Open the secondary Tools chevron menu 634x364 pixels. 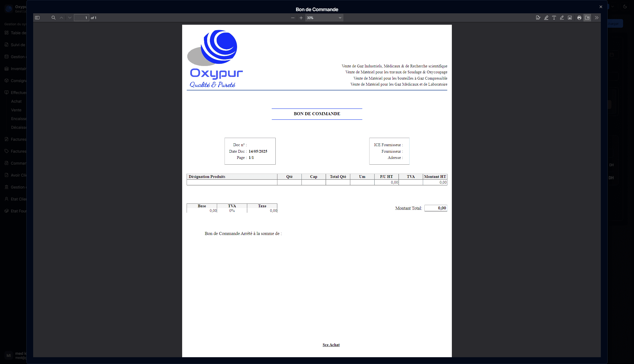click(596, 18)
